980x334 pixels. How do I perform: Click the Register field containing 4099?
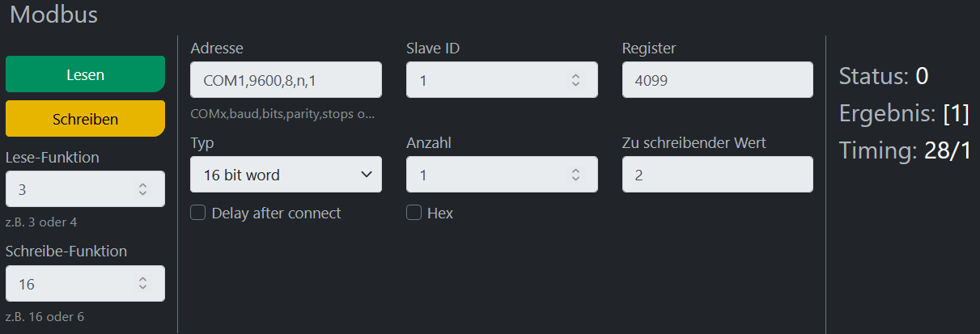[x=717, y=81]
